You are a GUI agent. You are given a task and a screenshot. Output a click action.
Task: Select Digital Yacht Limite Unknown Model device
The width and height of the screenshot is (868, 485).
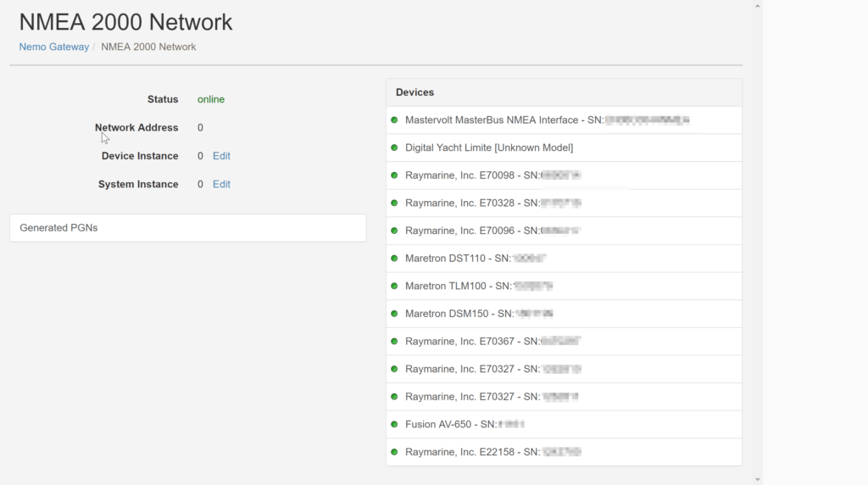click(x=564, y=148)
